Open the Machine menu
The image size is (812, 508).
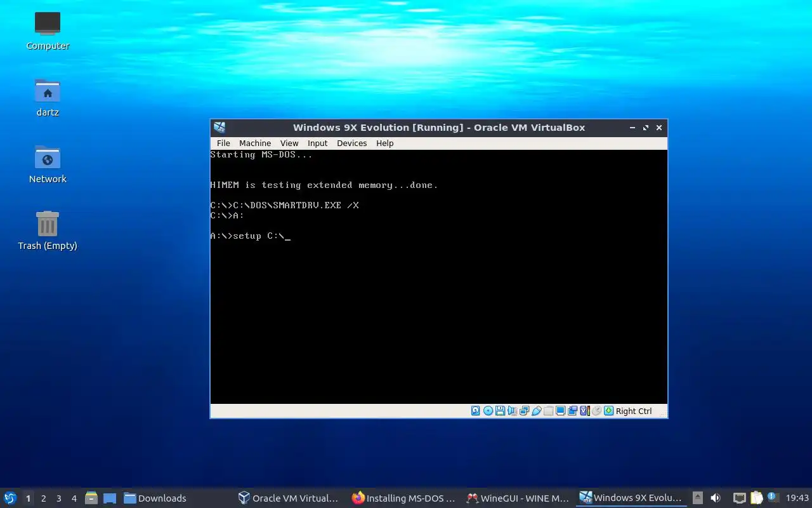pos(255,143)
